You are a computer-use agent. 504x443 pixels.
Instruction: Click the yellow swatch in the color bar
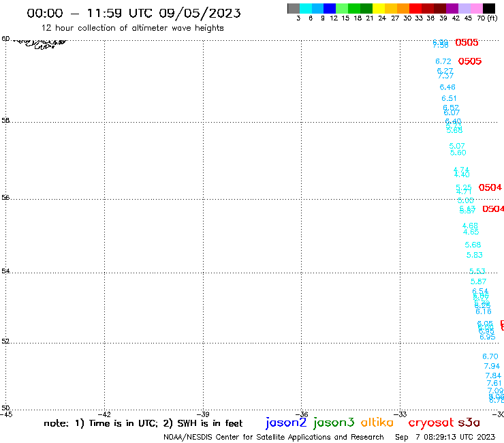point(378,8)
